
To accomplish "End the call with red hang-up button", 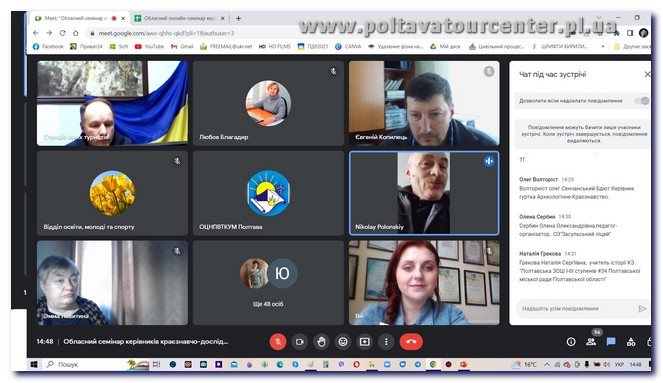I will point(411,342).
